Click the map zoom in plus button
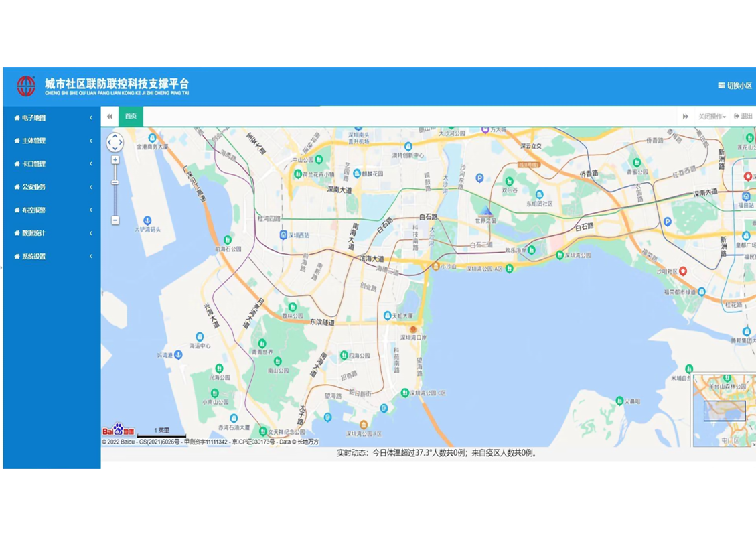 point(115,160)
